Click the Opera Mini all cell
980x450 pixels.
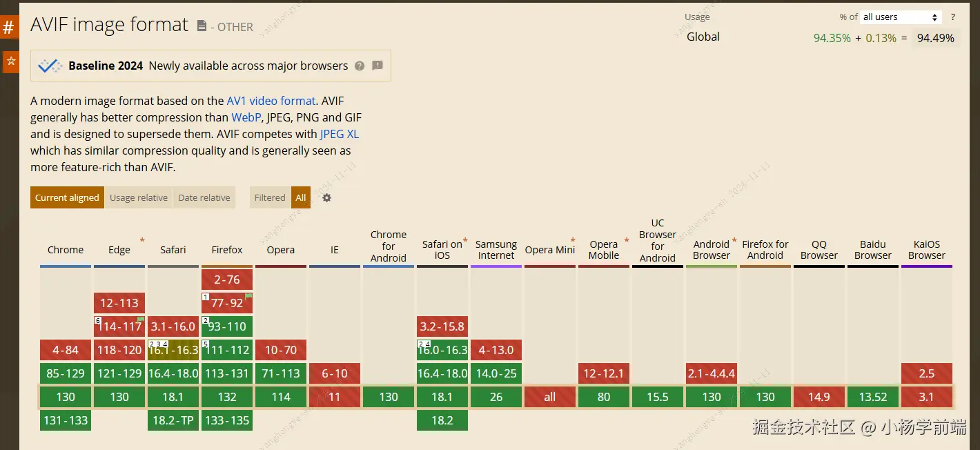pos(550,397)
